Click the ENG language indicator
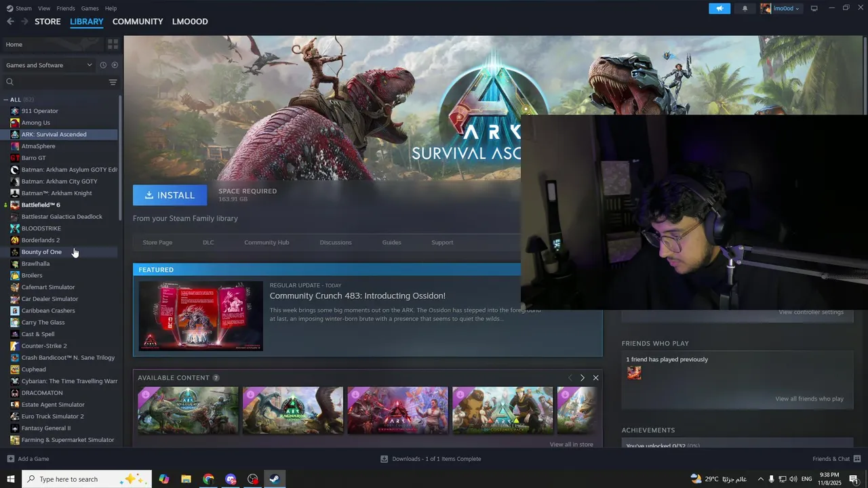The width and height of the screenshot is (868, 488). pos(807,479)
